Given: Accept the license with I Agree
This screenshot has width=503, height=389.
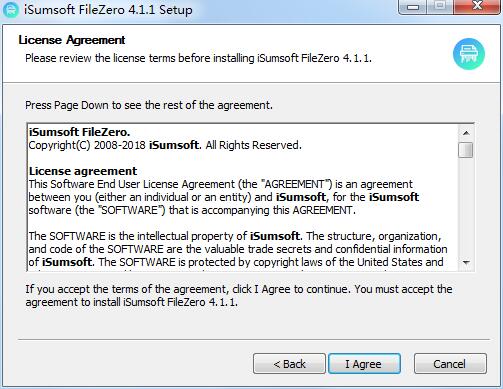Looking at the screenshot, I should pyautogui.click(x=364, y=364).
